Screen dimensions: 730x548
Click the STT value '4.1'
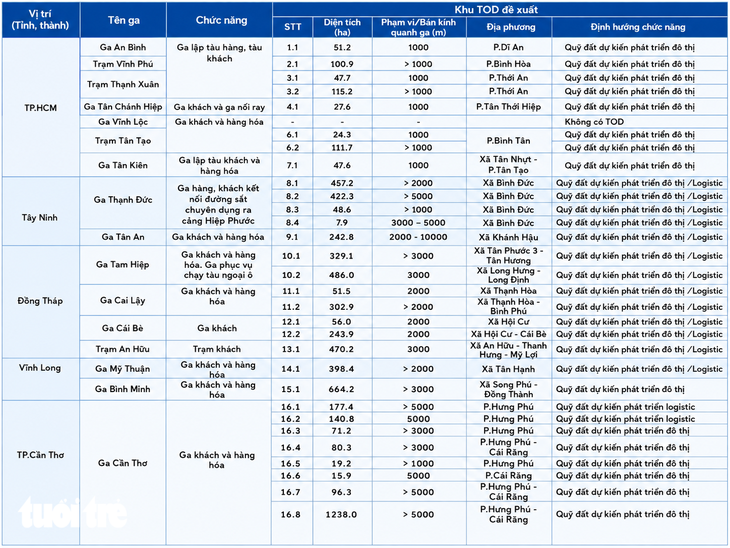pos(292,107)
